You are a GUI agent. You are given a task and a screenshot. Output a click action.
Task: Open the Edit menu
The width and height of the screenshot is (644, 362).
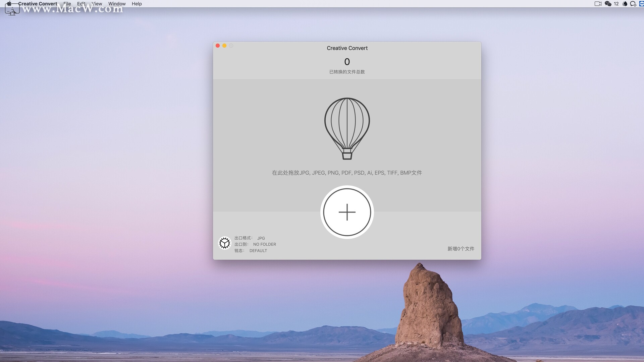(81, 4)
